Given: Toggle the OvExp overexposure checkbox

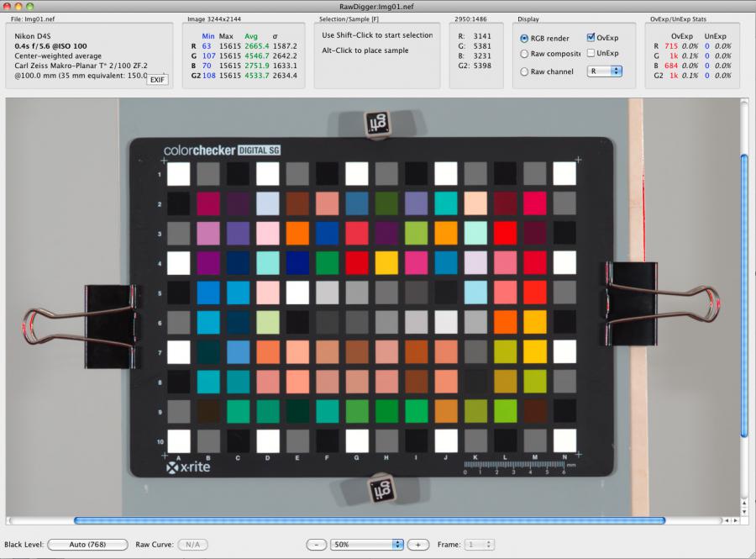Looking at the screenshot, I should pos(591,38).
